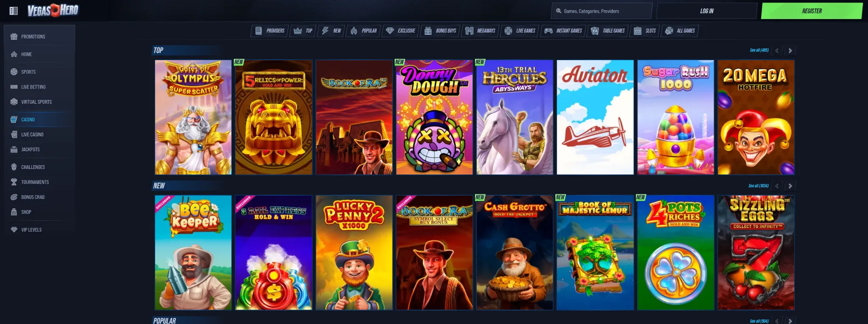
Task: Open Live Betting in sidebar
Action: (39, 87)
